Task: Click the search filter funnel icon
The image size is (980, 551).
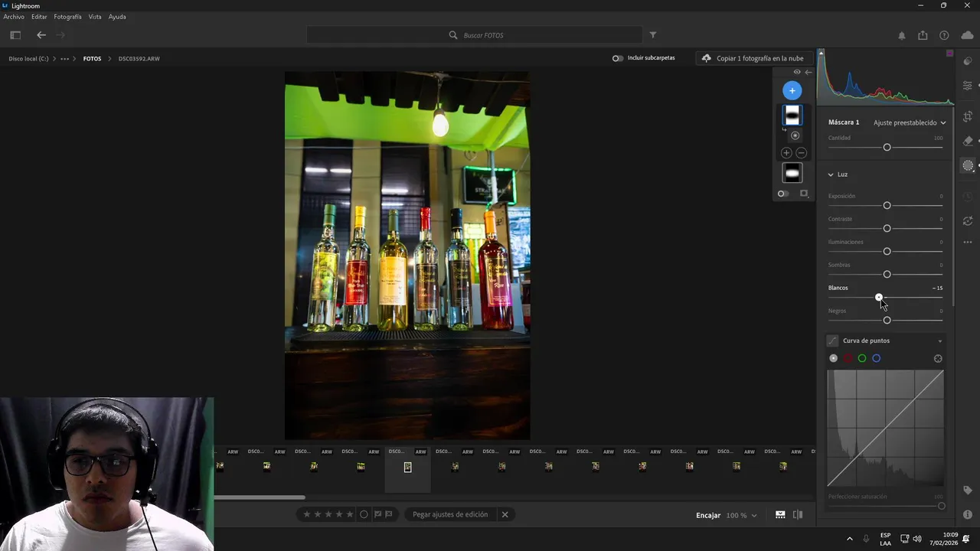Action: point(653,35)
